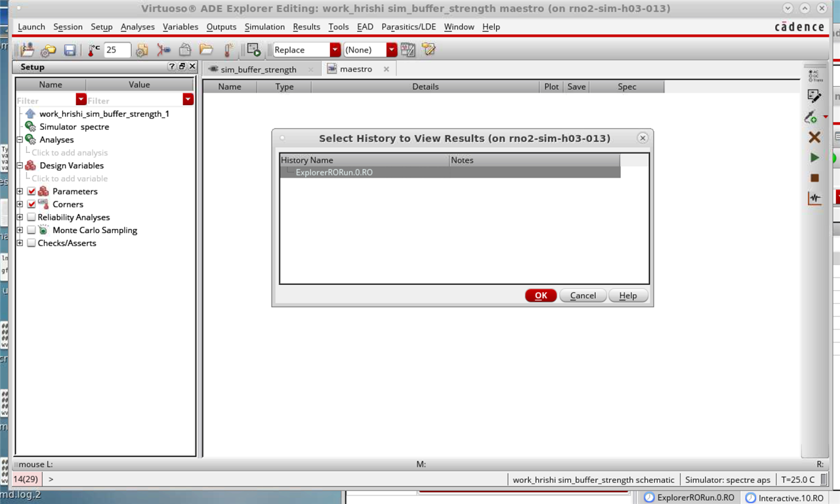840x504 pixels.
Task: Click the blue floppy disk save icon
Action: [70, 50]
